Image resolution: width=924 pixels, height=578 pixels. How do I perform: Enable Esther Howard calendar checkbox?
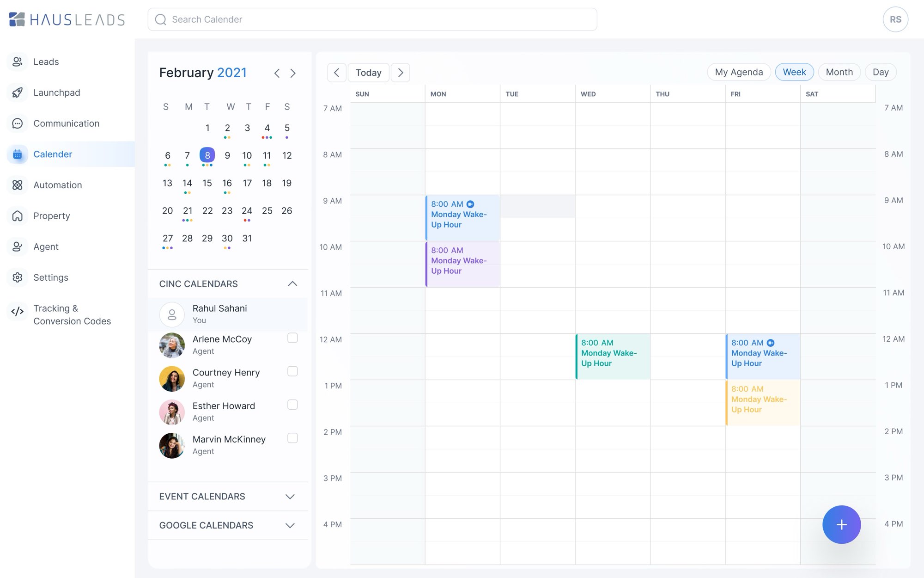(292, 405)
